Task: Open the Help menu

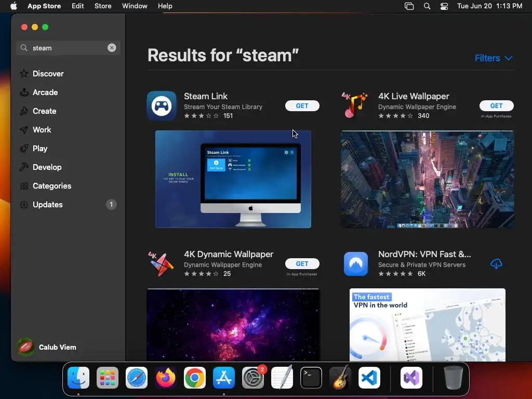Action: [x=165, y=6]
